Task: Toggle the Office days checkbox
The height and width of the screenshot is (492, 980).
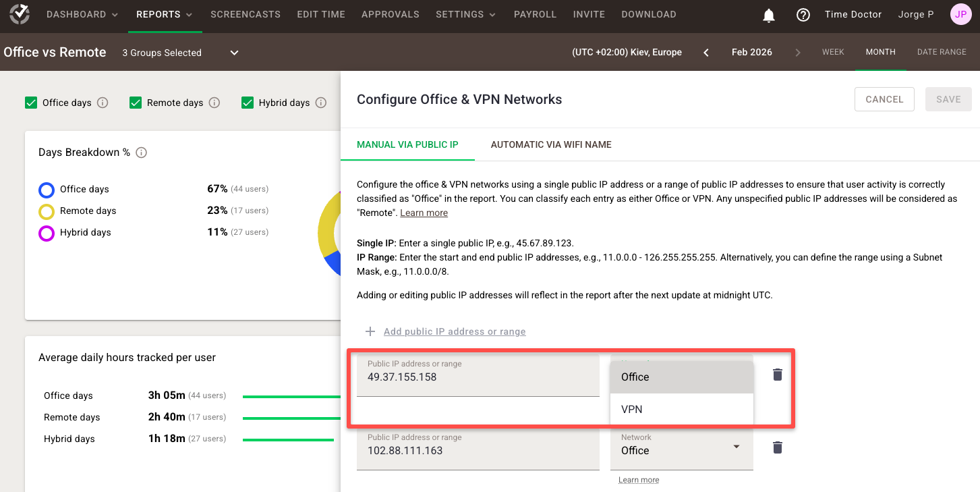Action: click(31, 103)
